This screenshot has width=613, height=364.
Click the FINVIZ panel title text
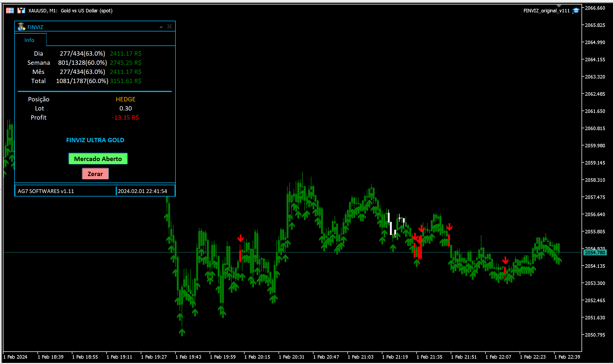pos(35,27)
